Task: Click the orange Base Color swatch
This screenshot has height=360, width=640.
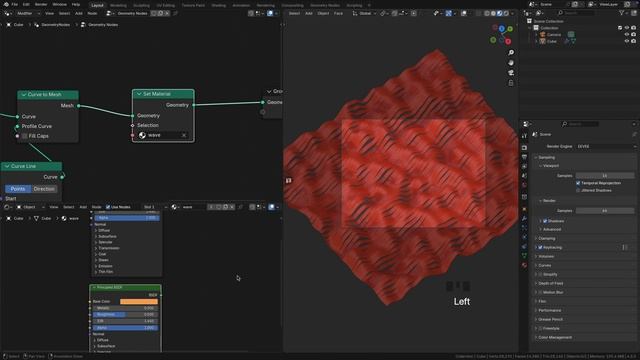Action: click(139, 302)
